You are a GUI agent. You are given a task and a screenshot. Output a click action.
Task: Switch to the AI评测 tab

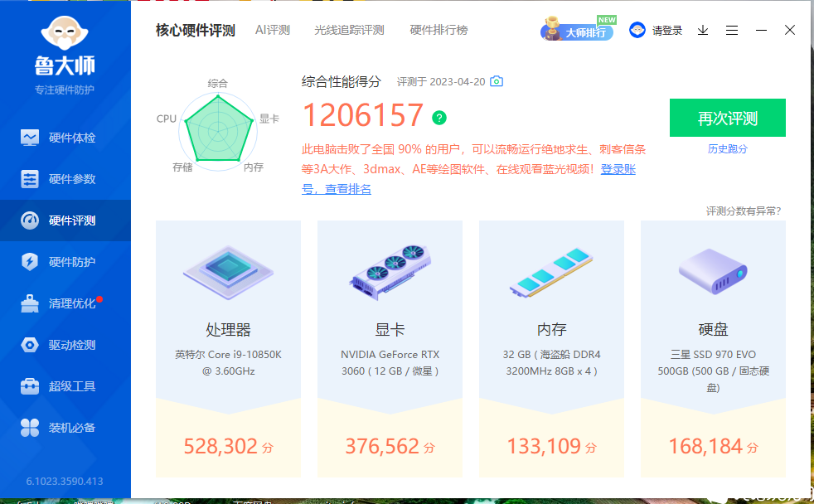tap(273, 30)
